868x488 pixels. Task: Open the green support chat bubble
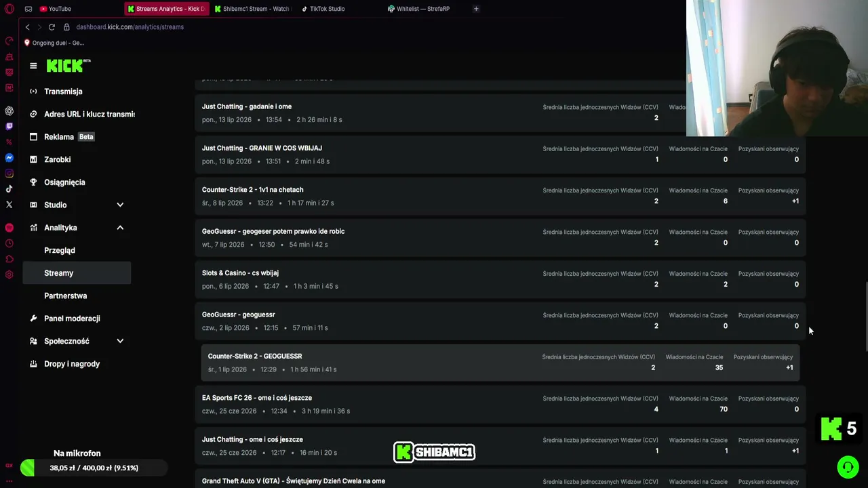(848, 467)
